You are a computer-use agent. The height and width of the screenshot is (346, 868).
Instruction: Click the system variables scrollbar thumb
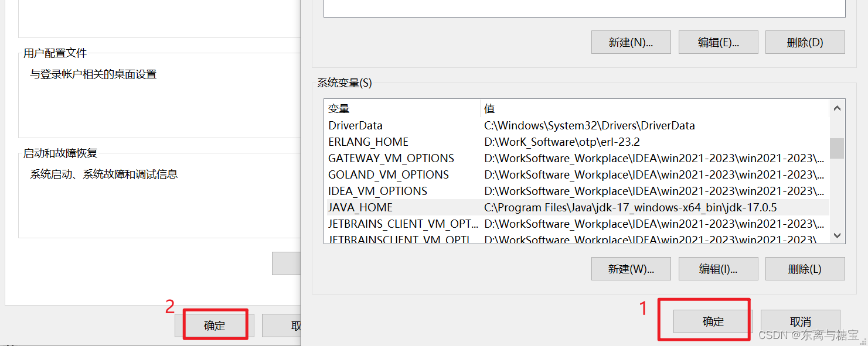click(837, 148)
